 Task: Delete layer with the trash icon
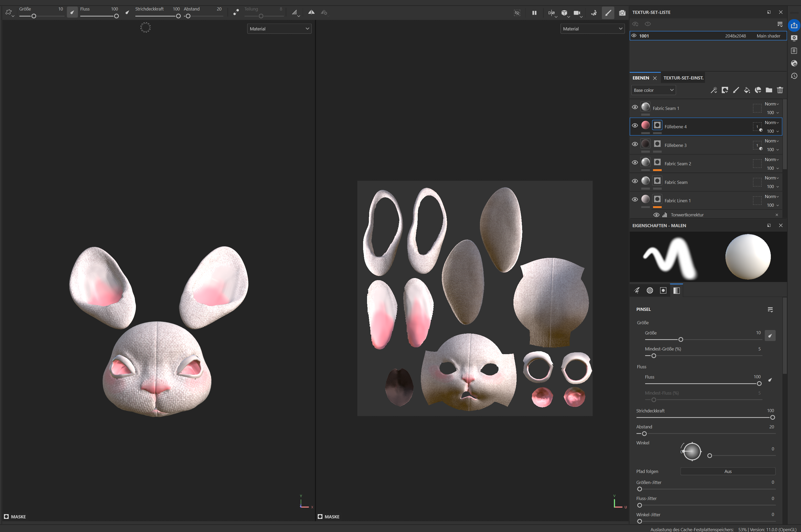point(780,90)
